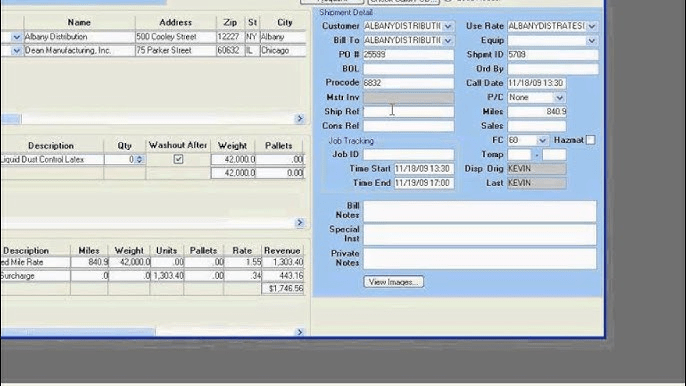Click the Time Start field
Image resolution: width=686 pixels, height=386 pixels.
coord(424,169)
